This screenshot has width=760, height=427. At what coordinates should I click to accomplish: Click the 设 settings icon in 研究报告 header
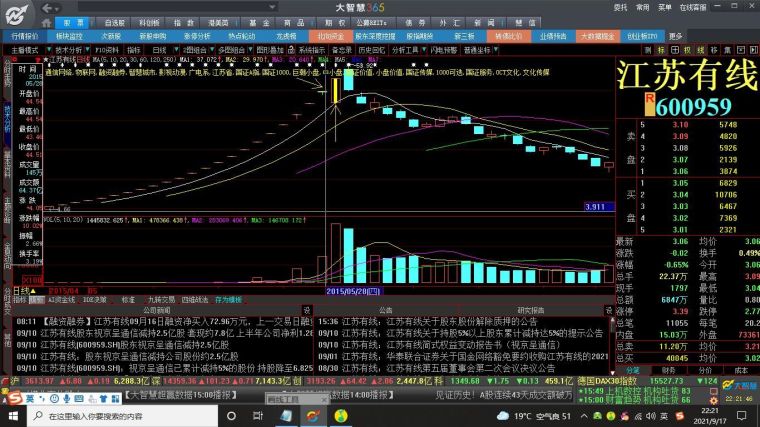[609, 310]
